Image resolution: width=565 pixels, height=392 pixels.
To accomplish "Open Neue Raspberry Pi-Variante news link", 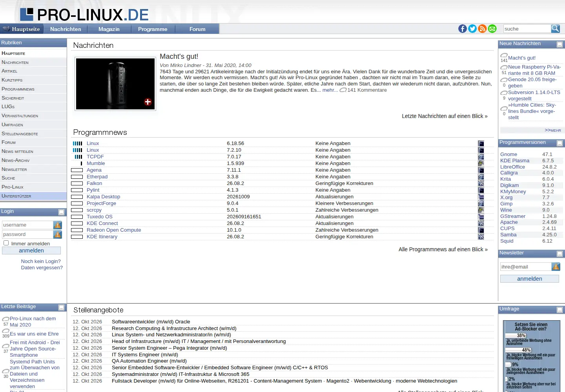I will coord(534,70).
